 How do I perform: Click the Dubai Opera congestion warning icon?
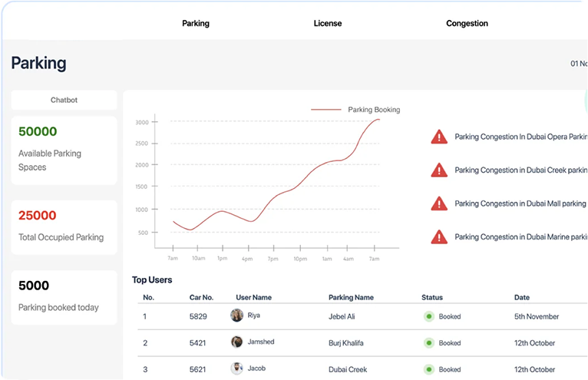[439, 137]
